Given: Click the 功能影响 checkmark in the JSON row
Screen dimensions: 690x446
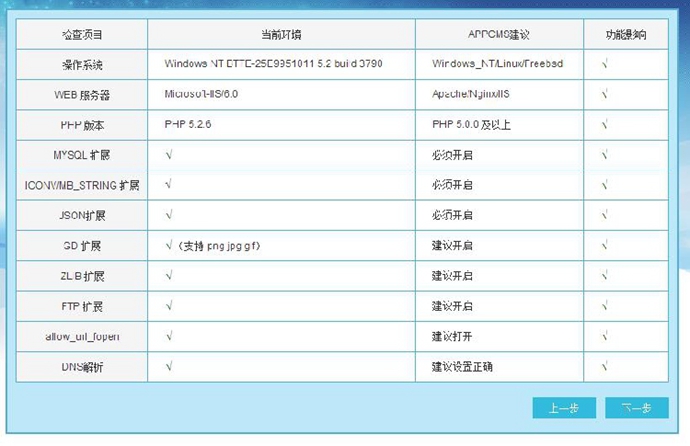Looking at the screenshot, I should [x=605, y=215].
